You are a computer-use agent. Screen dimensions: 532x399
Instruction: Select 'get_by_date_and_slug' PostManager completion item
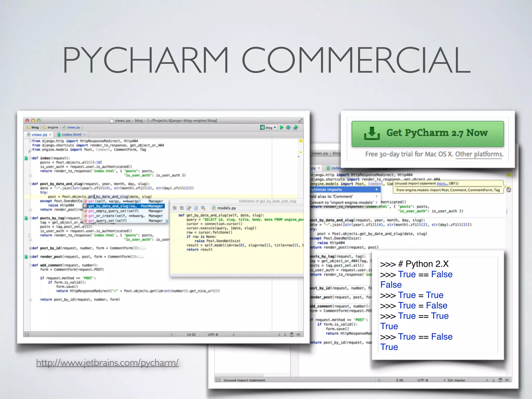pyautogui.click(x=124, y=206)
